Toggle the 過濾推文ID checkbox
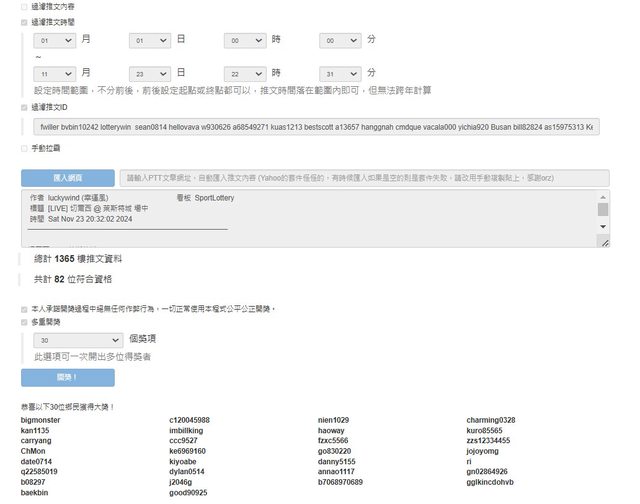The width and height of the screenshot is (640, 504). click(24, 107)
